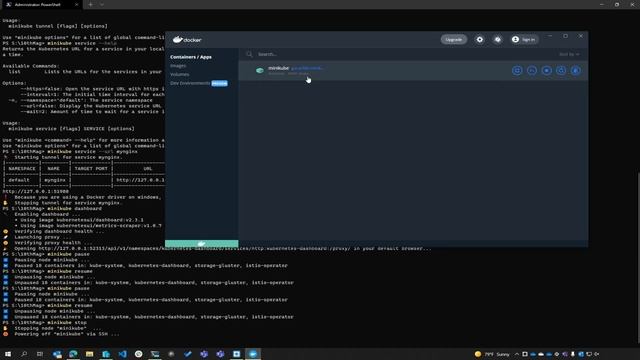Screen dimensions: 640x360
Task: Open the Windows Start menu
Action: coord(8,354)
